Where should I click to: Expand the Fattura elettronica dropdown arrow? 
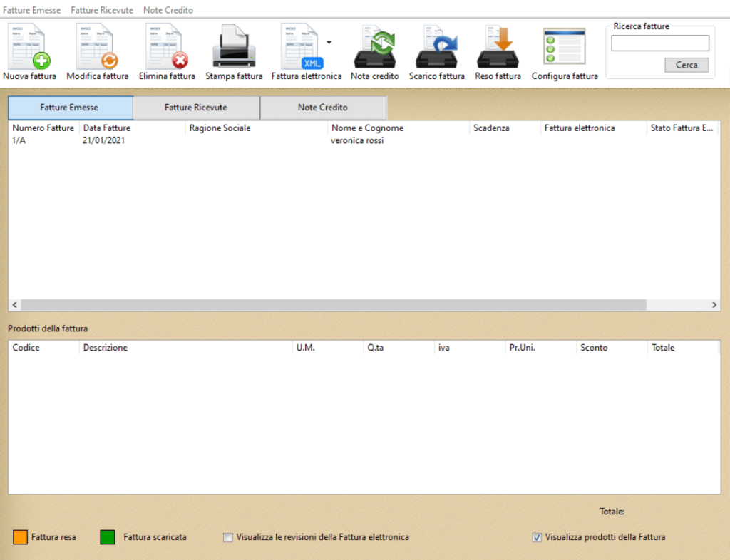(x=329, y=42)
